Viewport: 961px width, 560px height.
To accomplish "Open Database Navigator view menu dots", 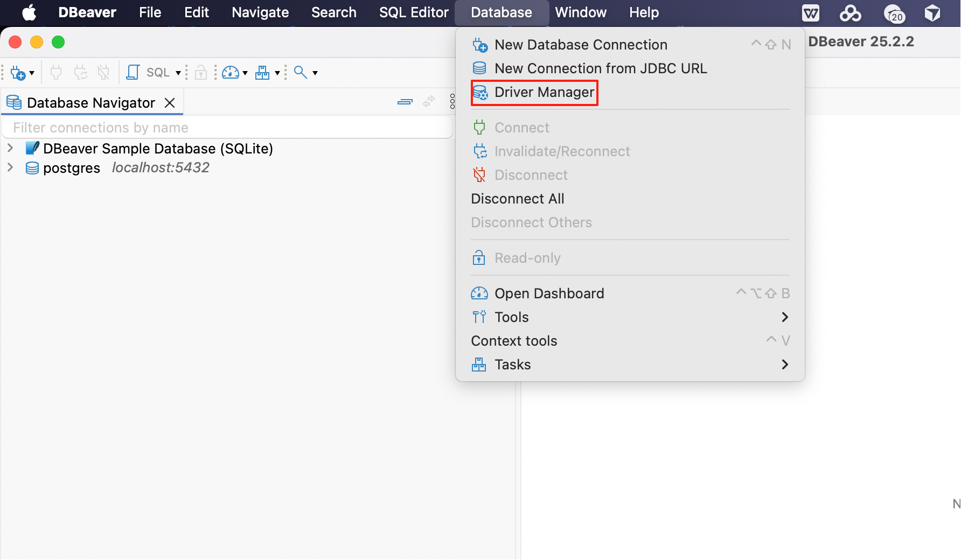I will (452, 102).
